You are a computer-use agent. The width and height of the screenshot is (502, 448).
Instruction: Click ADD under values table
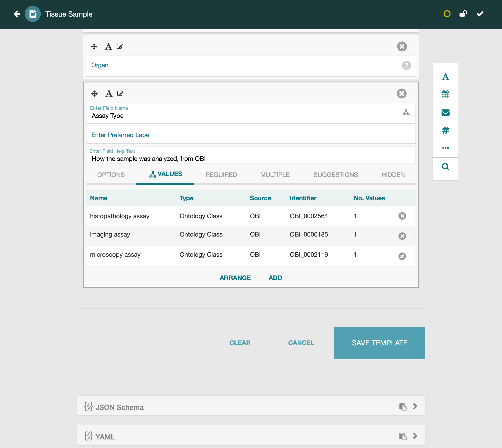point(275,278)
